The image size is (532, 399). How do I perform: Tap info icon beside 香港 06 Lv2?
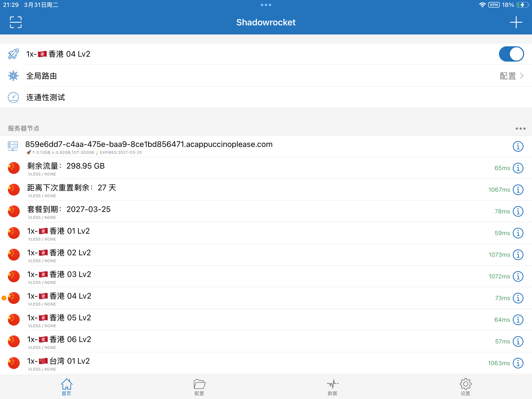click(x=518, y=341)
